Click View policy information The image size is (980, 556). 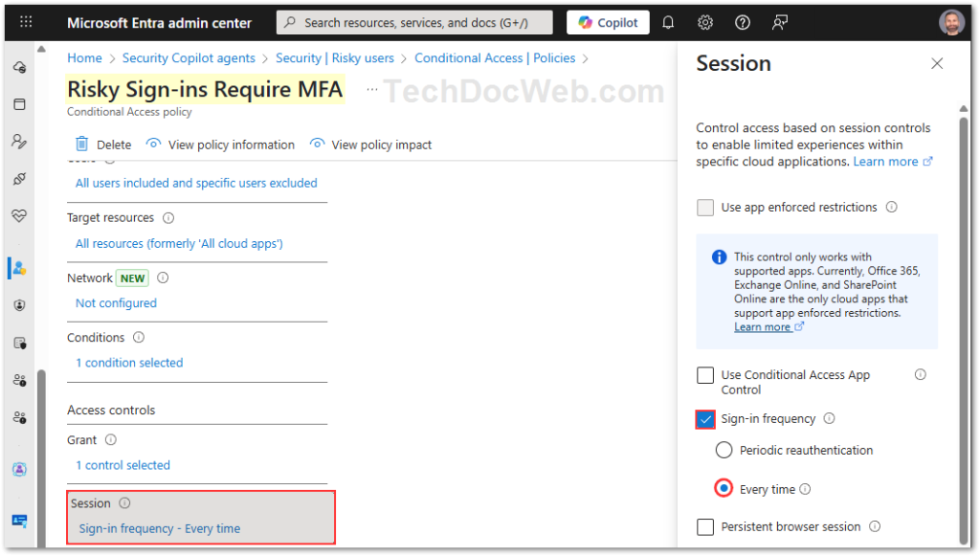point(221,145)
